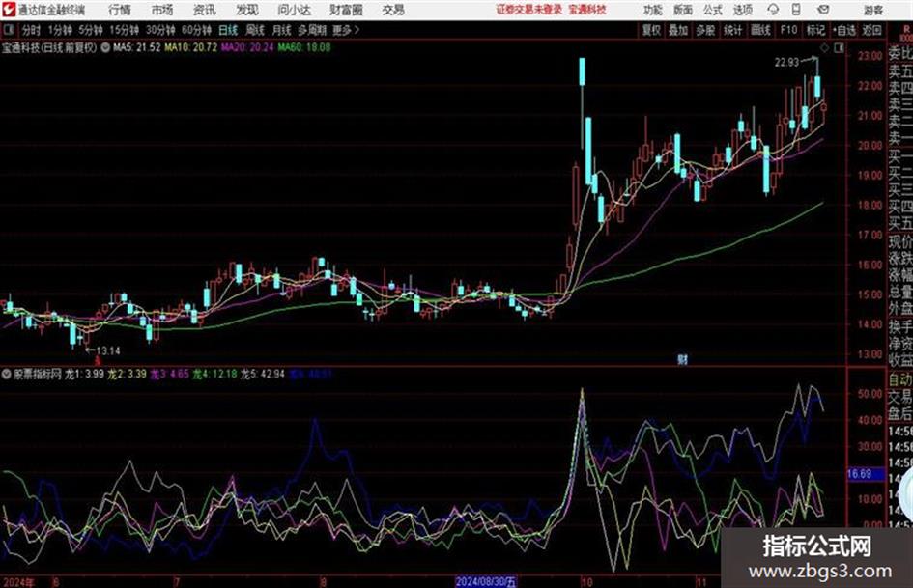The width and height of the screenshot is (913, 588).
Task: Select the 日线 daily period tab
Action: pos(228,30)
